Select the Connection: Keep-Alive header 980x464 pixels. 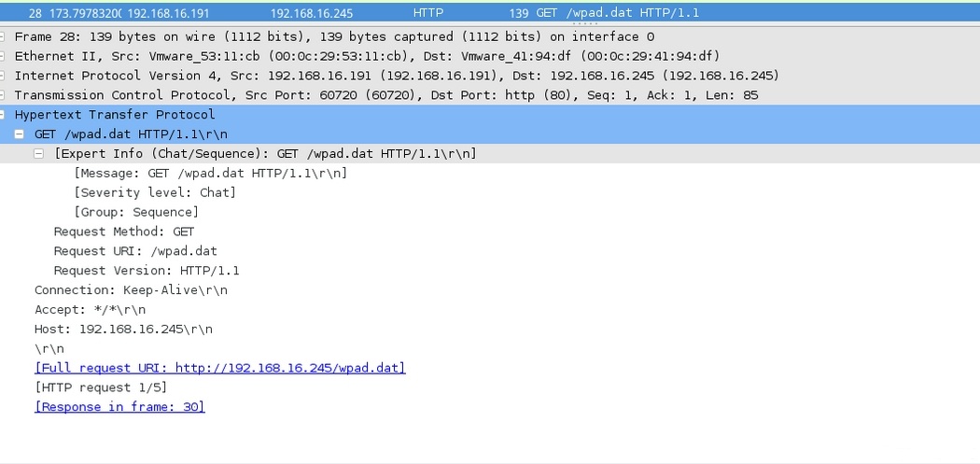click(x=131, y=290)
